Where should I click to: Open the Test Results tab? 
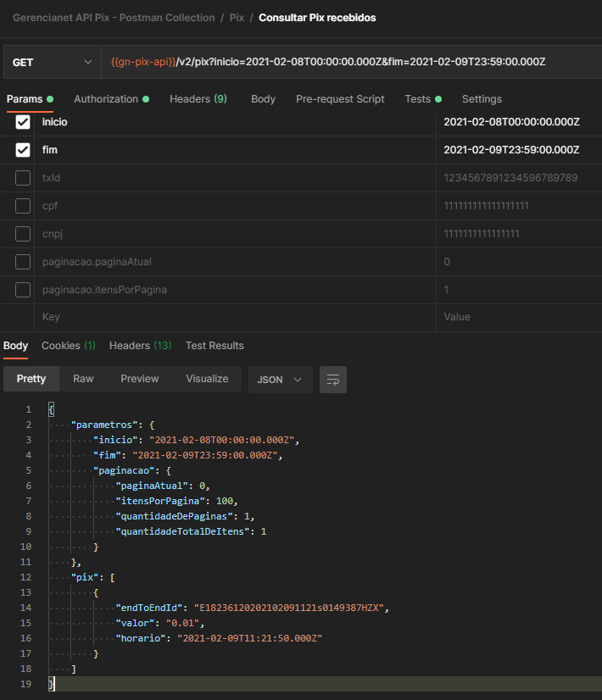(x=215, y=346)
